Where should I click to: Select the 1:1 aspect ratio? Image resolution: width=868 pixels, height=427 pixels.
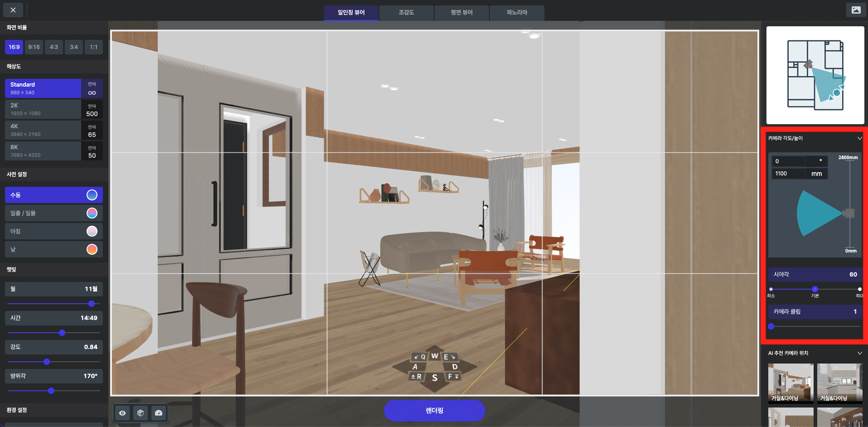point(94,47)
